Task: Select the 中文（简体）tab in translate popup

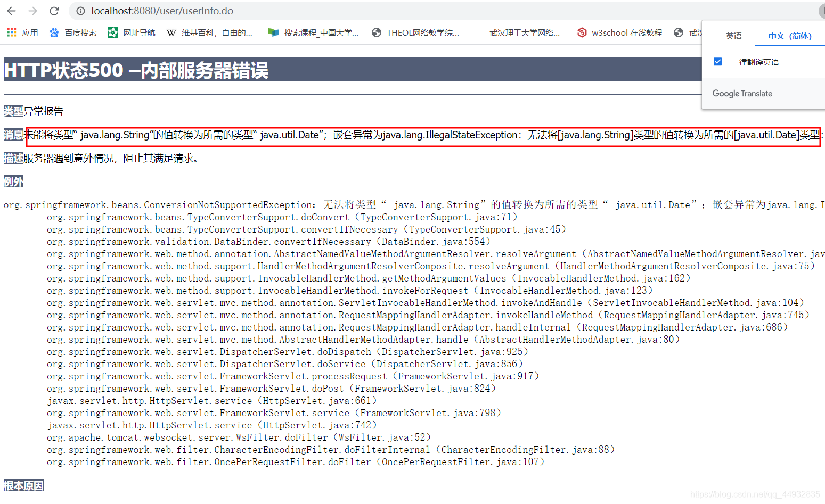Action: click(x=790, y=36)
